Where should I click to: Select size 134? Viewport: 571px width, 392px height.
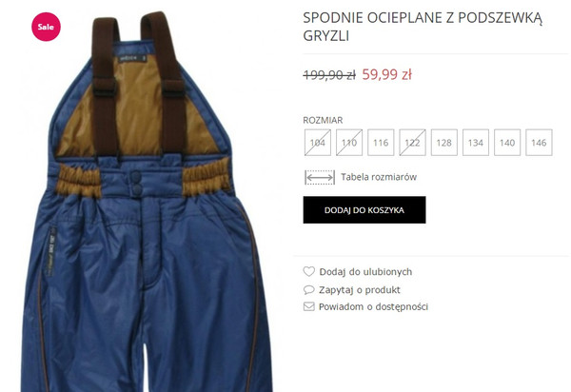(x=476, y=143)
